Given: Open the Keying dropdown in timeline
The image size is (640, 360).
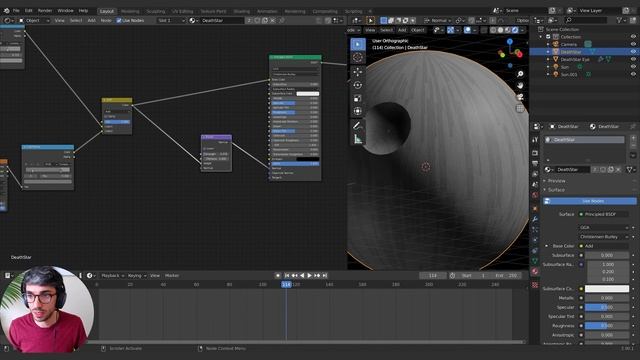Looking at the screenshot, I should (x=137, y=276).
